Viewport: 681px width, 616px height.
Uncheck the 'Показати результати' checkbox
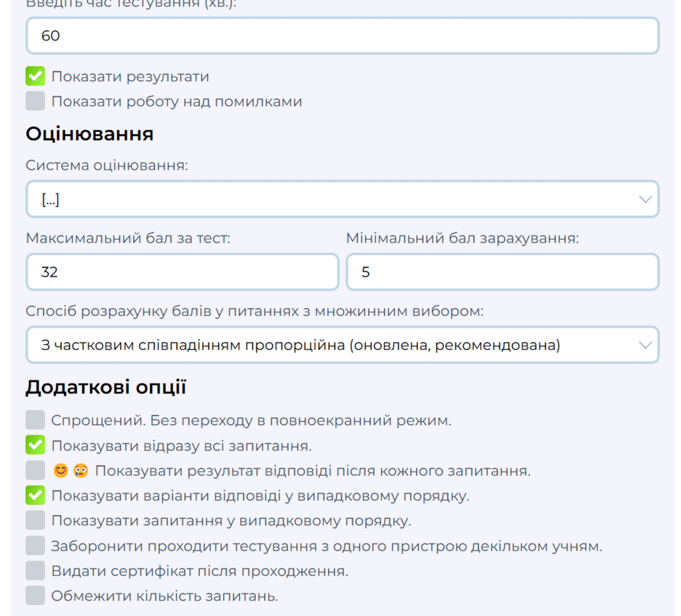(x=35, y=76)
